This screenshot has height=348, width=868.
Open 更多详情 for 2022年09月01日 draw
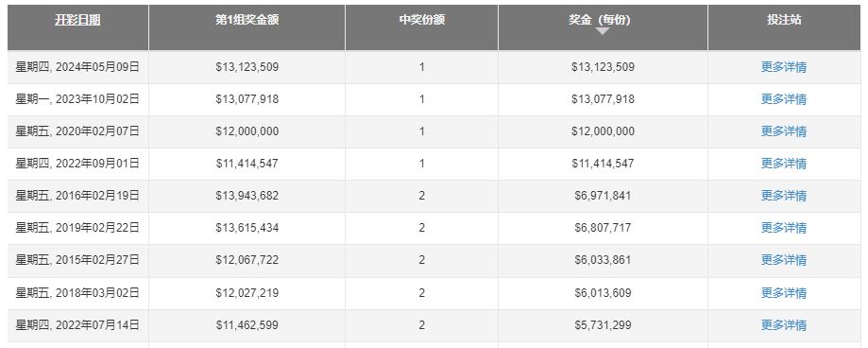[x=784, y=164]
